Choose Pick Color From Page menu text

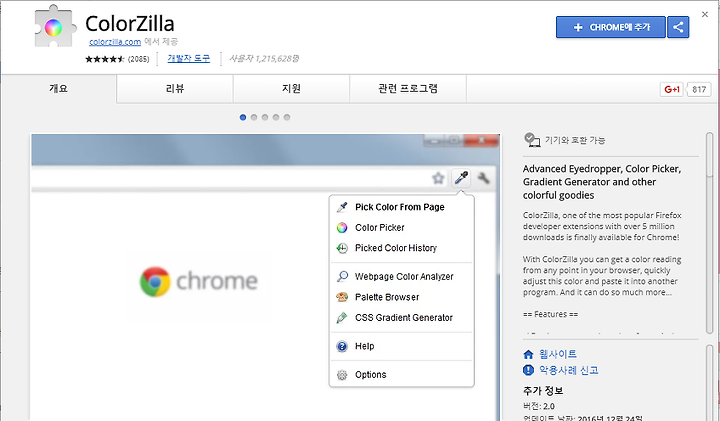tap(399, 207)
